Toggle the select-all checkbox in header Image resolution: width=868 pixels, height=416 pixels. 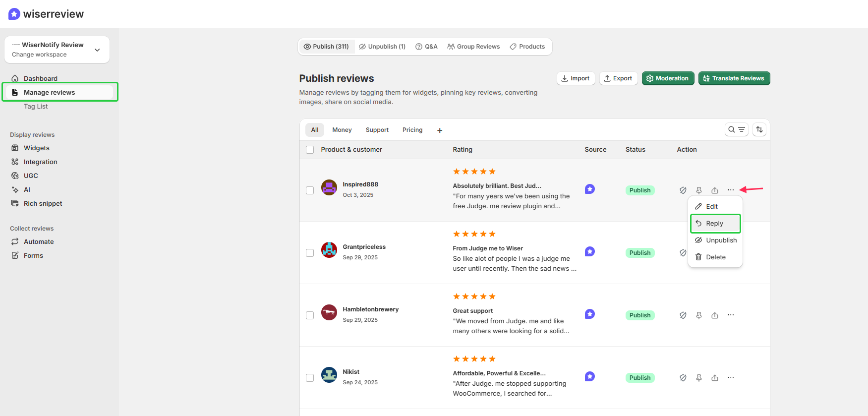(310, 150)
